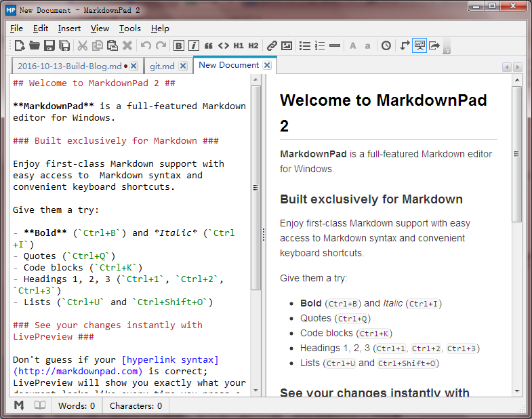This screenshot has width=532, height=419.
Task: Switch to git.md tab
Action: (162, 66)
